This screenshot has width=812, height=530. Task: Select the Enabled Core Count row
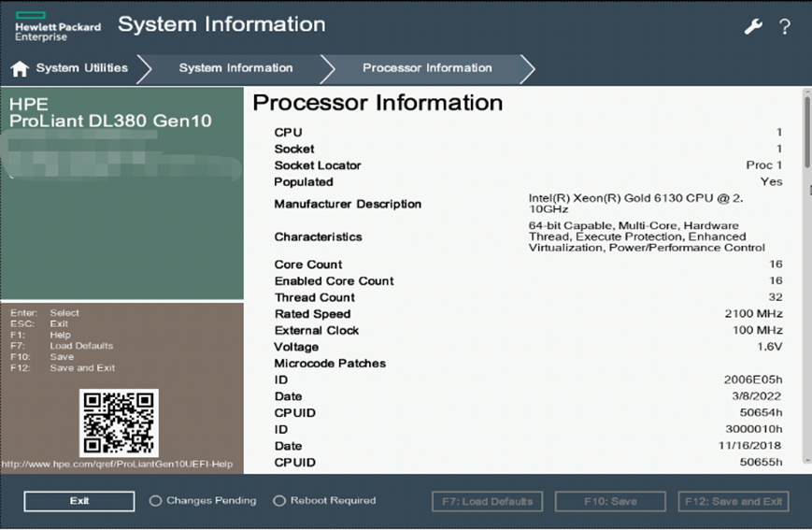[x=334, y=281]
